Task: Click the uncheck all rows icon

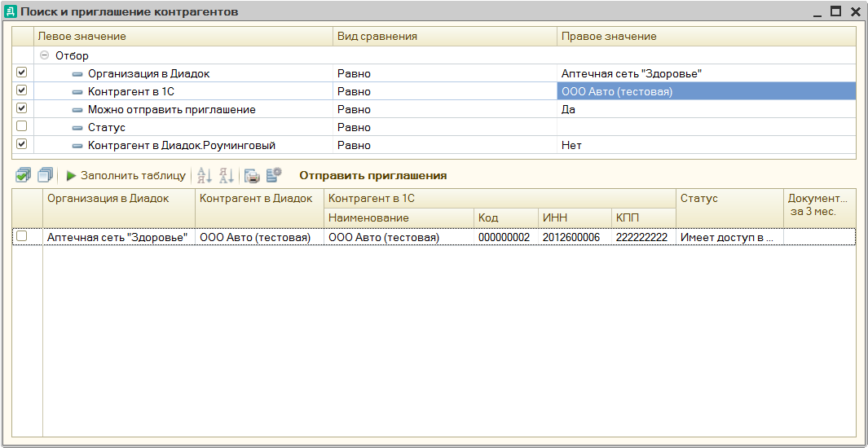Action: click(x=46, y=176)
